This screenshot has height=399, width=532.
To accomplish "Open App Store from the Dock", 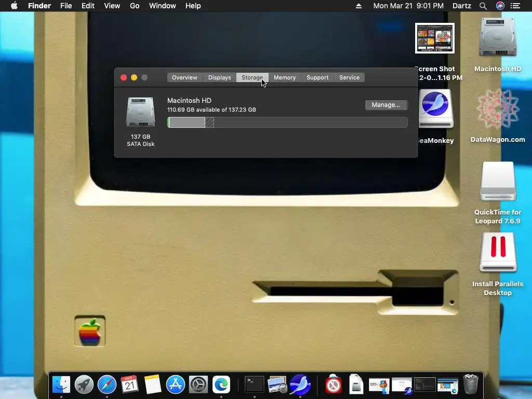I will (176, 384).
